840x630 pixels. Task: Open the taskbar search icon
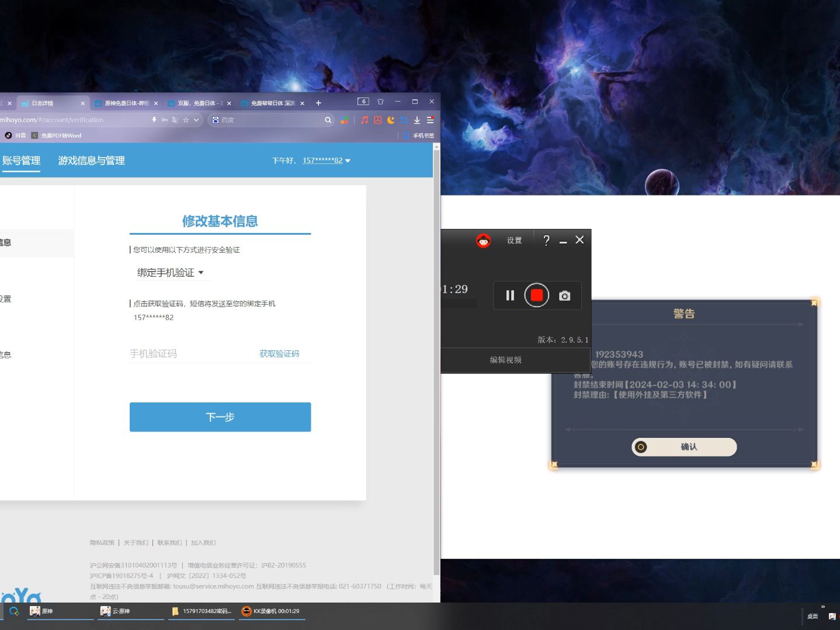[x=14, y=611]
